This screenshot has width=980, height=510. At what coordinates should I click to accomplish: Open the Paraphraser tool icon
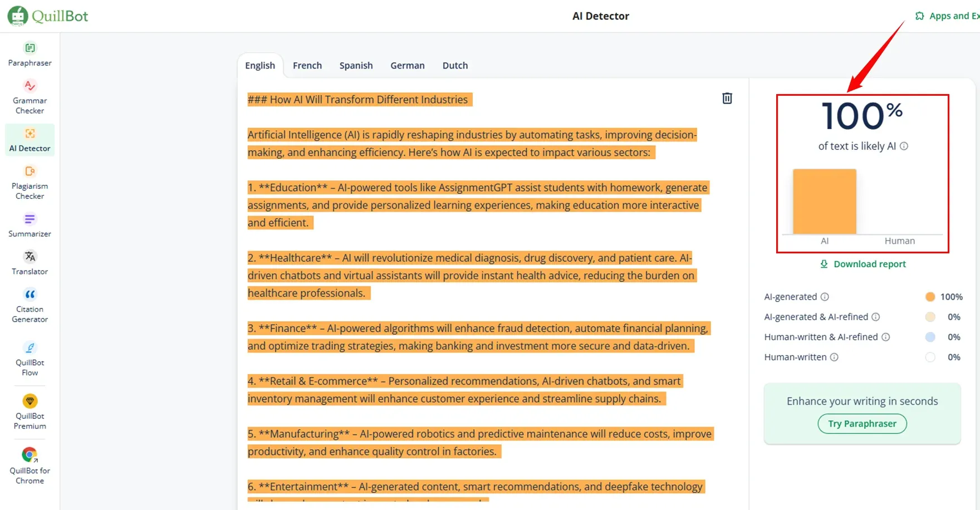(30, 48)
